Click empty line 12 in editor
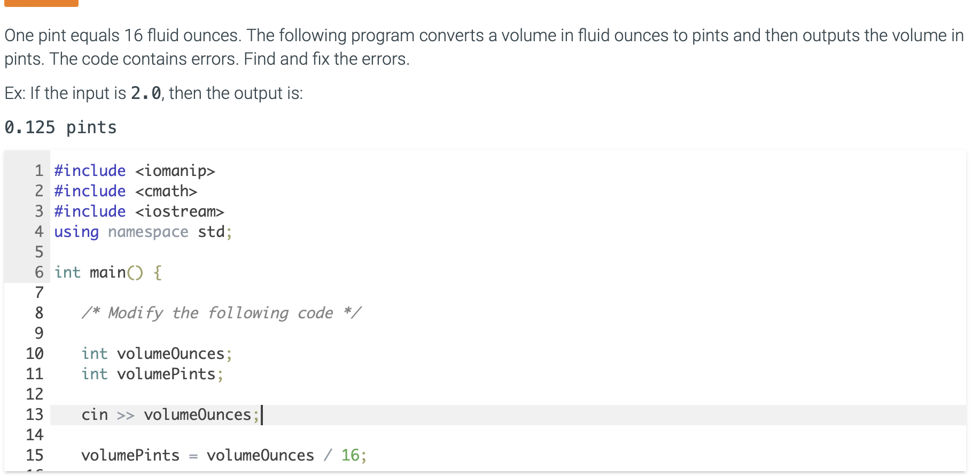 (508, 394)
